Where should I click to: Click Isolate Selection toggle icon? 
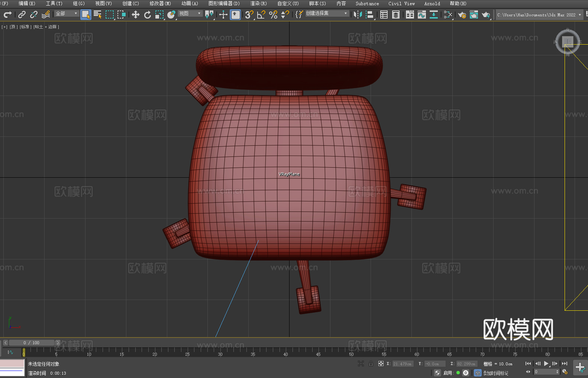361,364
